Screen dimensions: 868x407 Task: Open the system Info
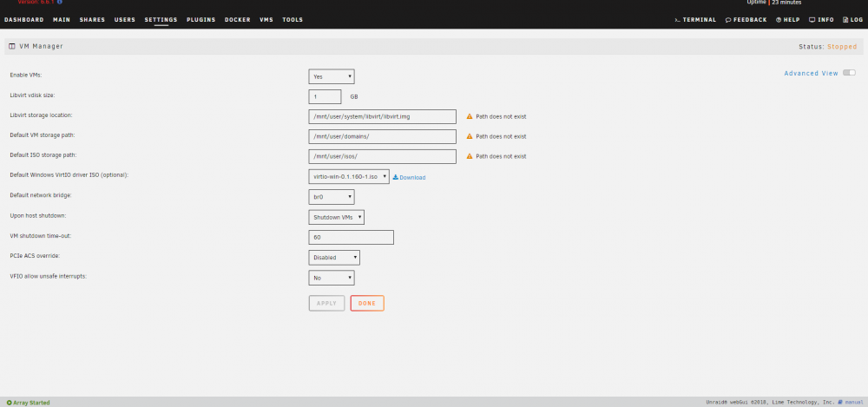click(x=821, y=20)
